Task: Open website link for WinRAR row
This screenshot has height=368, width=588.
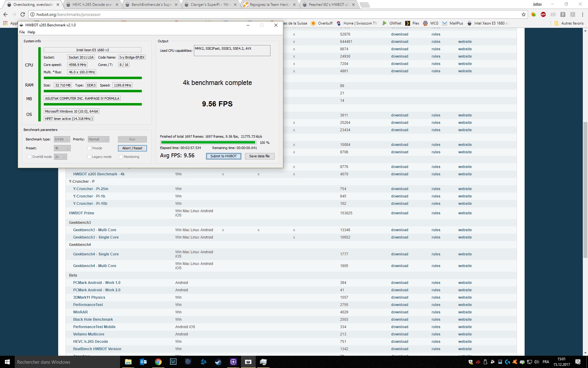Action: [465, 312]
